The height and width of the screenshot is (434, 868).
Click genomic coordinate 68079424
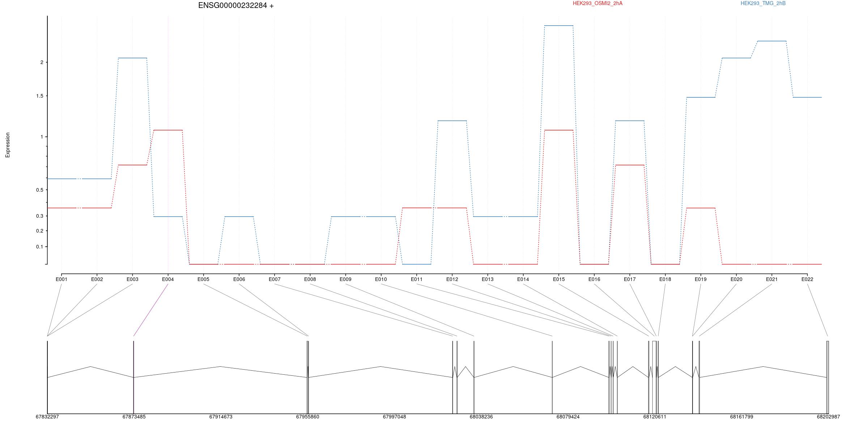568,417
